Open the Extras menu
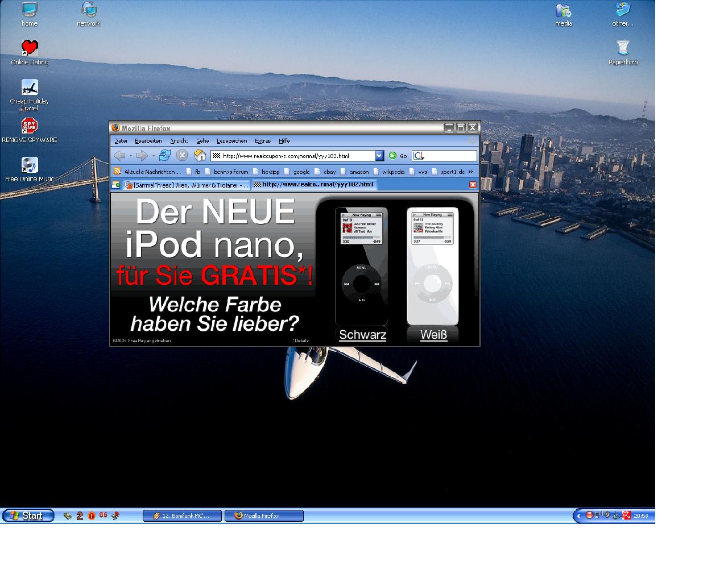This screenshot has height=582, width=728. (263, 141)
